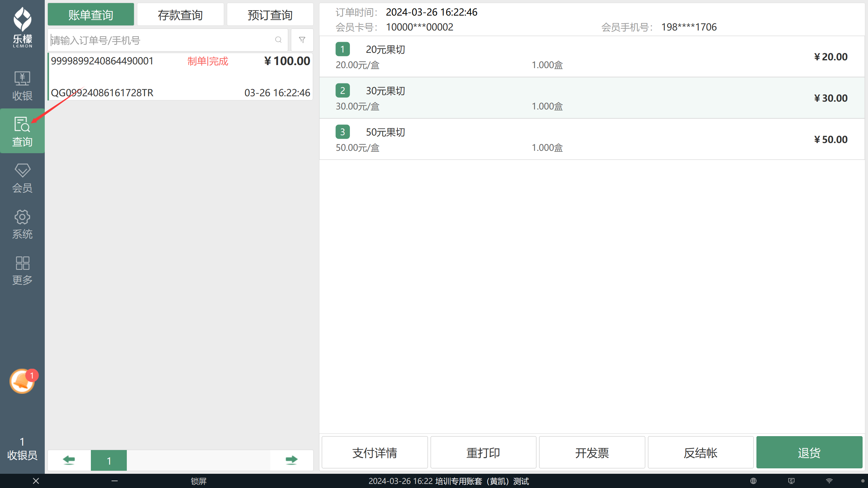The height and width of the screenshot is (488, 868).
Task: Click the 乐檬 Lemon logo
Action: pos(22,27)
